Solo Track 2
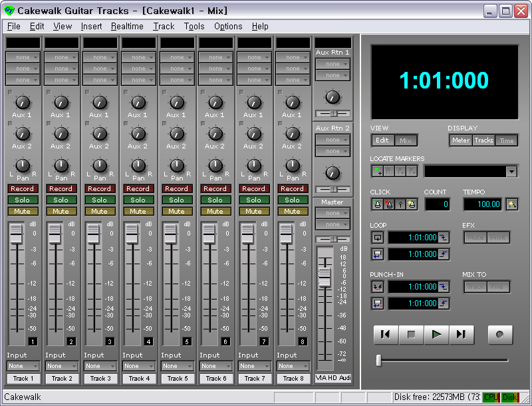Viewport: 532px width, 406px height. coord(61,200)
